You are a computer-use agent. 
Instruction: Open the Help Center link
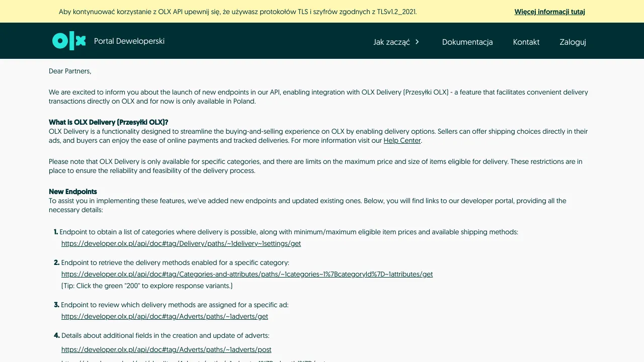[x=402, y=141]
